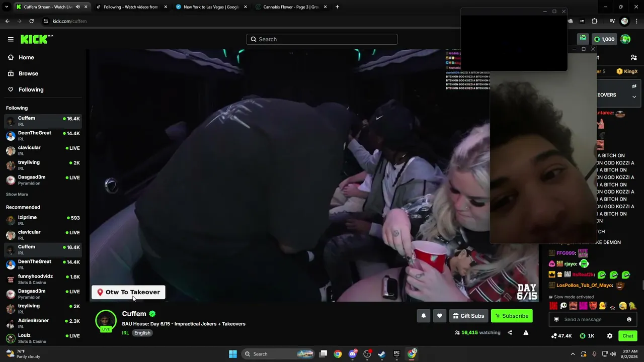The height and width of the screenshot is (362, 644).
Task: Click the 47.4K channel points balance
Action: (x=562, y=336)
